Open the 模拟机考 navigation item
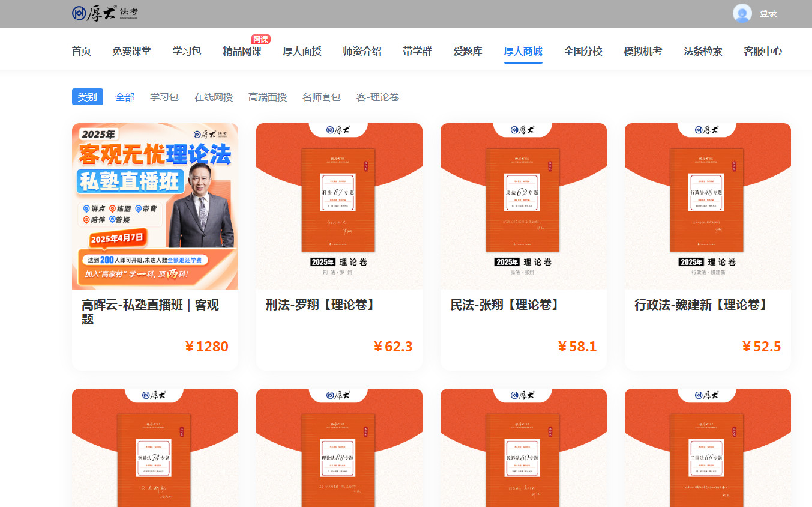This screenshot has width=812, height=507. pos(643,51)
